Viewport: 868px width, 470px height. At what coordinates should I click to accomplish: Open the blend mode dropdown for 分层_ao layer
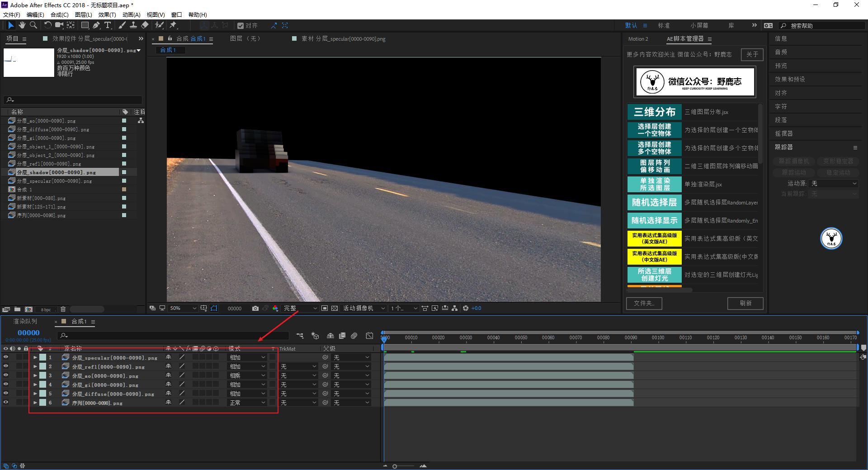pos(247,375)
